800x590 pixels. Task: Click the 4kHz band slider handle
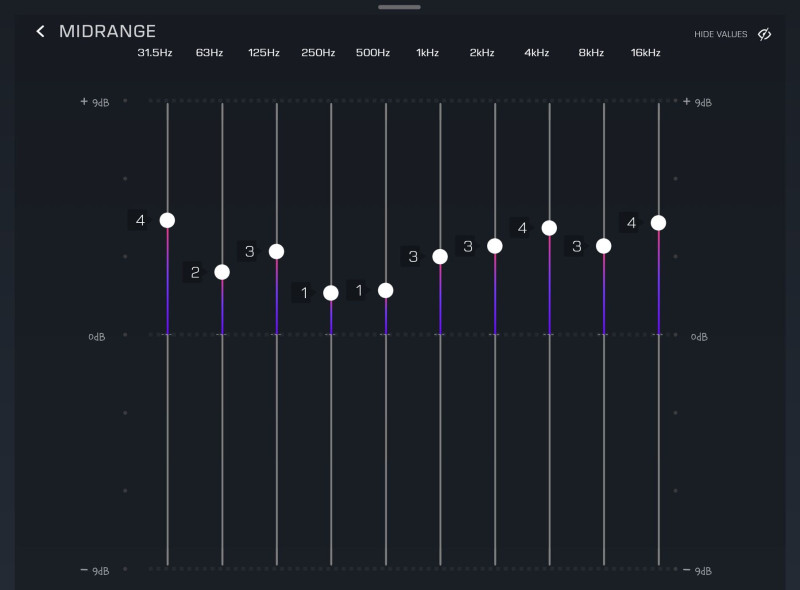tap(549, 228)
